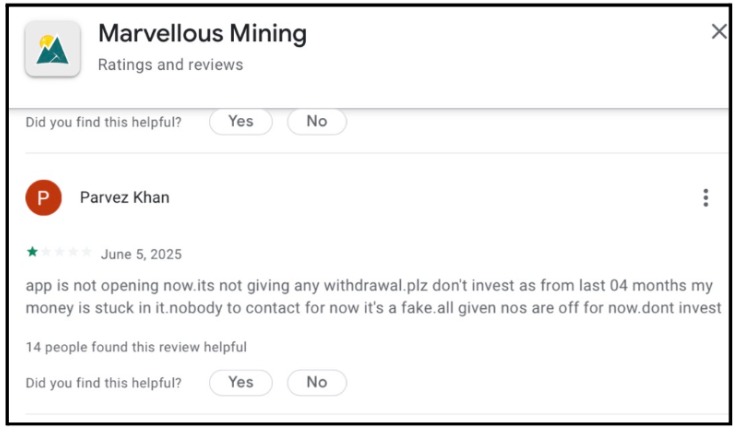Click the reviewer name Parvez Khan
The image size is (742, 436).
tap(124, 198)
